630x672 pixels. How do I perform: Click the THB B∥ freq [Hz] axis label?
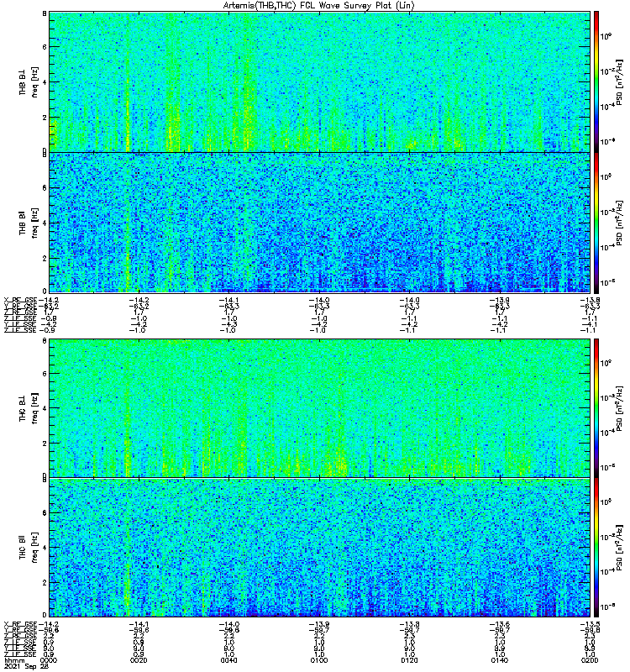34,223
